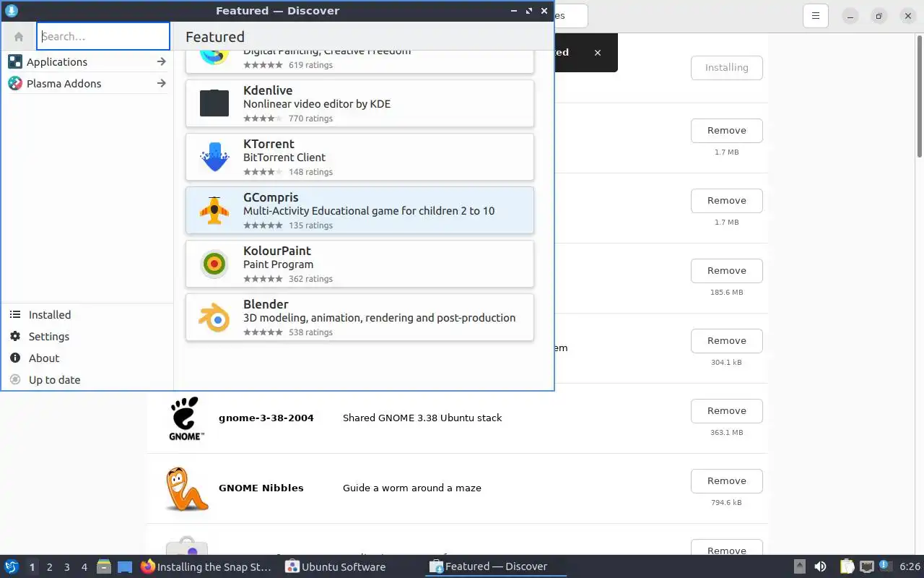Open the Applications category in Discover
The height and width of the screenshot is (578, 924).
click(x=87, y=62)
